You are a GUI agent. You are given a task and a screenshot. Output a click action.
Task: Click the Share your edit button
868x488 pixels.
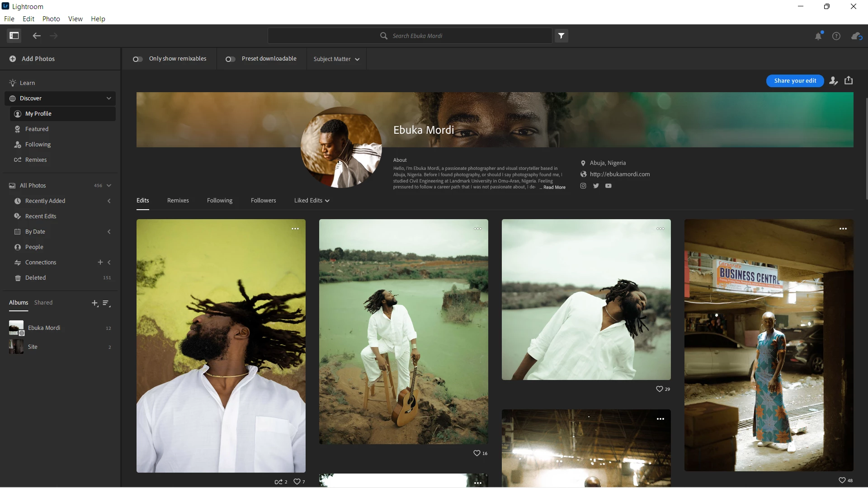point(795,81)
